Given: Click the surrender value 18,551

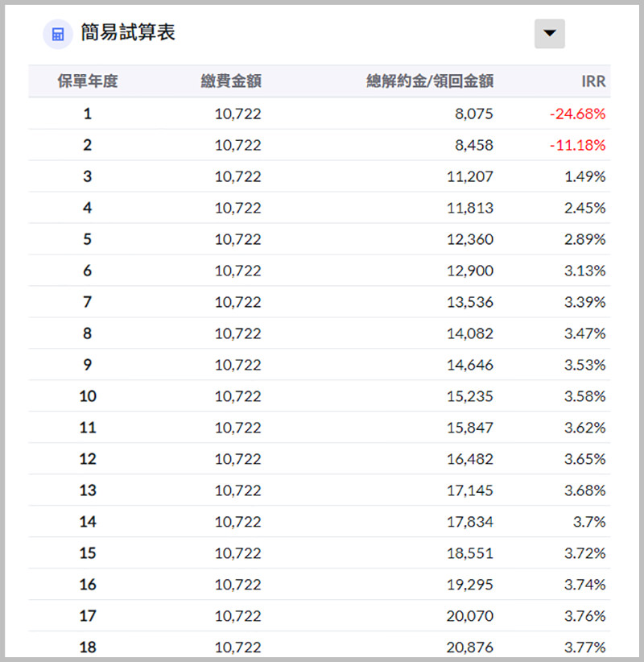Looking at the screenshot, I should (x=470, y=553).
